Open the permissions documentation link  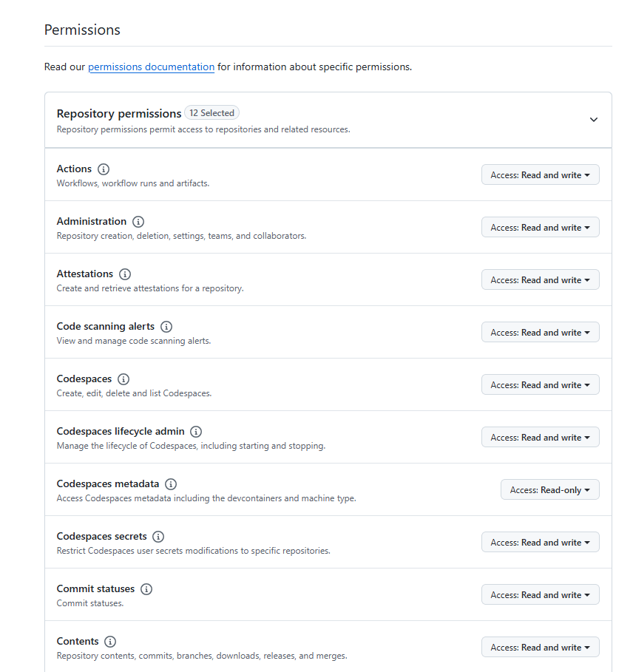click(x=152, y=67)
